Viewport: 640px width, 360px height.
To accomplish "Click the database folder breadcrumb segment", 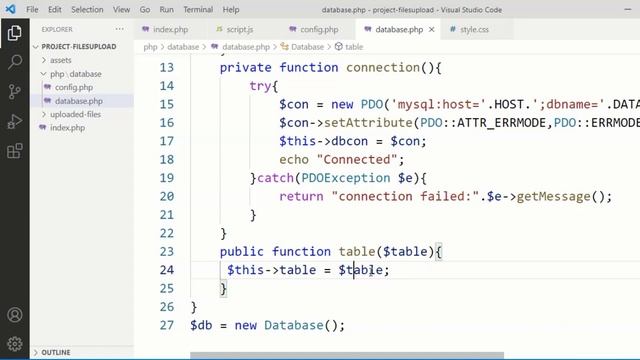I will [183, 47].
